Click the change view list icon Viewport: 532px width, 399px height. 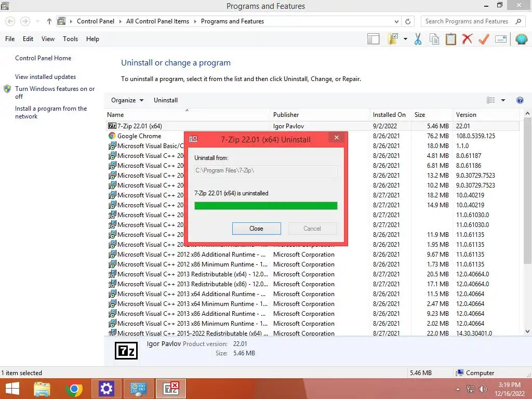coord(490,100)
